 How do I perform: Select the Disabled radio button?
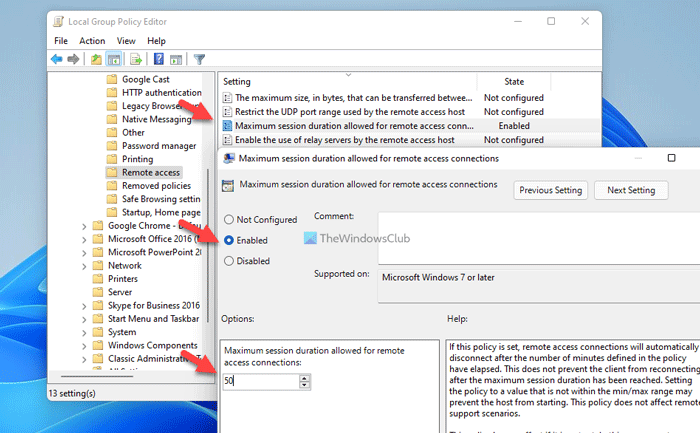(229, 261)
